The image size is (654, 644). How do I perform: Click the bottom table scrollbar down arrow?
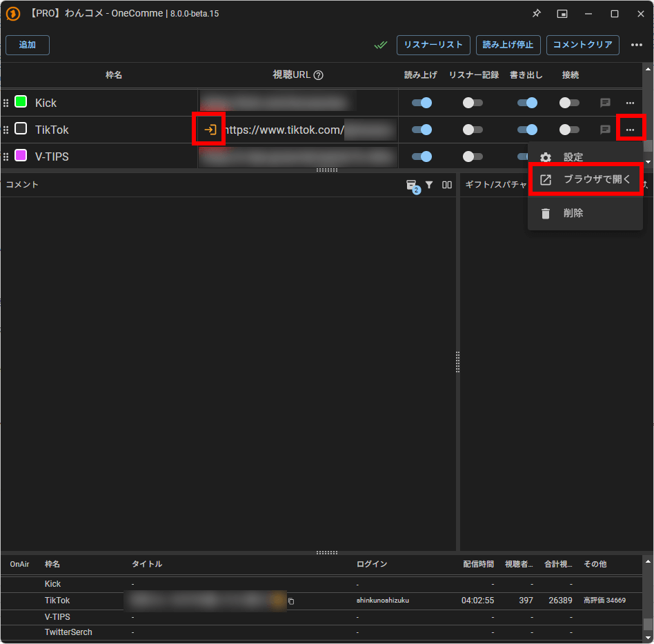tap(648, 638)
